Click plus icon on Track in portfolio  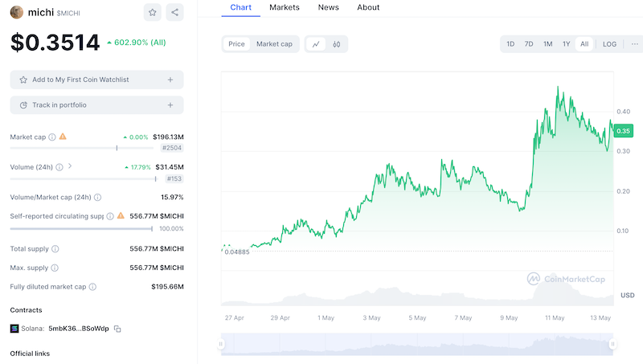[x=170, y=105]
